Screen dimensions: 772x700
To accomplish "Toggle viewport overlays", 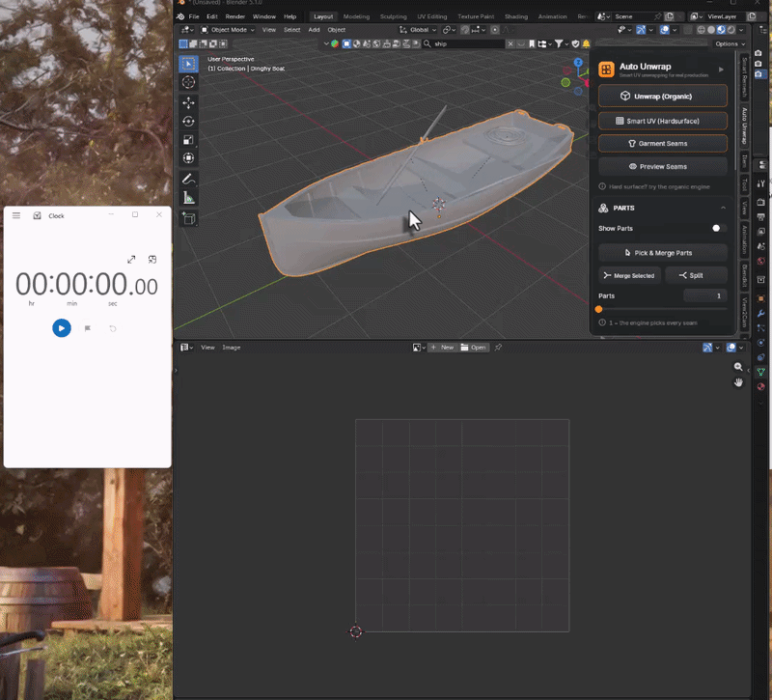I will (x=665, y=30).
